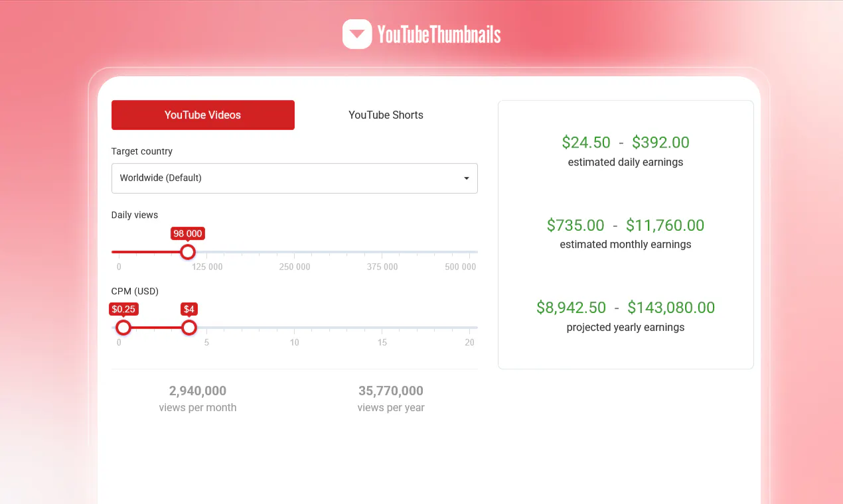
Task: Click the 98 000 daily views tooltip
Action: (188, 233)
